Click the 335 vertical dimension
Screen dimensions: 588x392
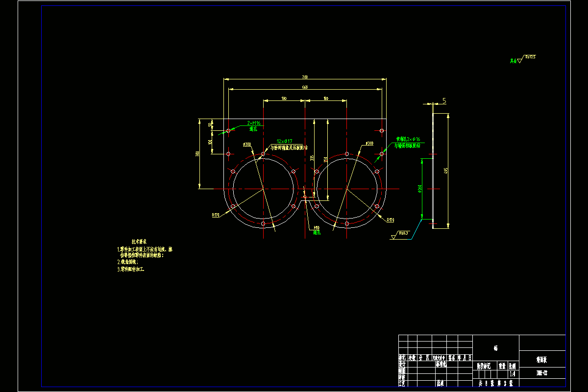312,158
